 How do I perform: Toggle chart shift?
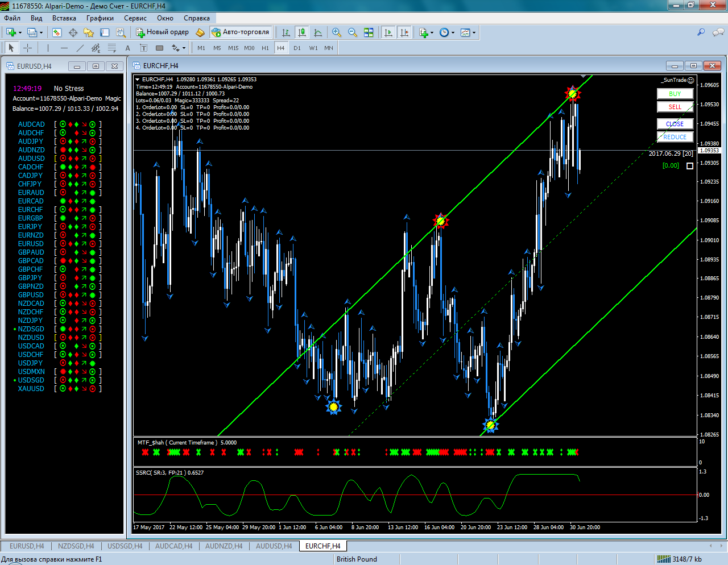pos(404,32)
